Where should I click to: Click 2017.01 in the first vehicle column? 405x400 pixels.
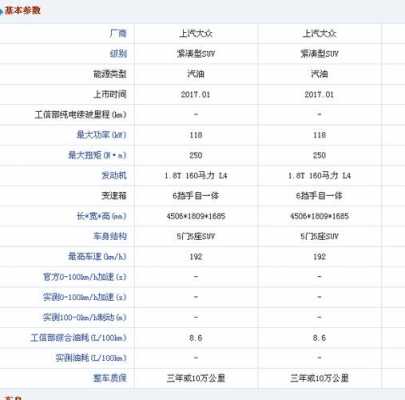(x=196, y=94)
